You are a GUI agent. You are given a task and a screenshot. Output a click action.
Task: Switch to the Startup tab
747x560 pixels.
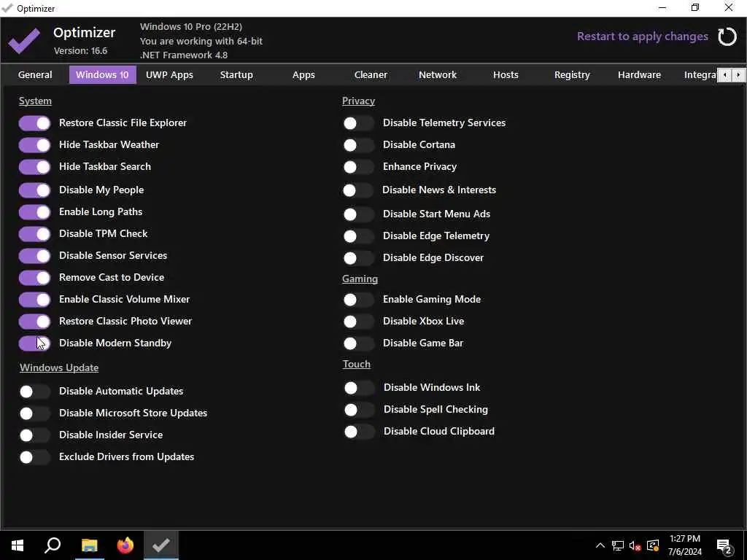(236, 75)
